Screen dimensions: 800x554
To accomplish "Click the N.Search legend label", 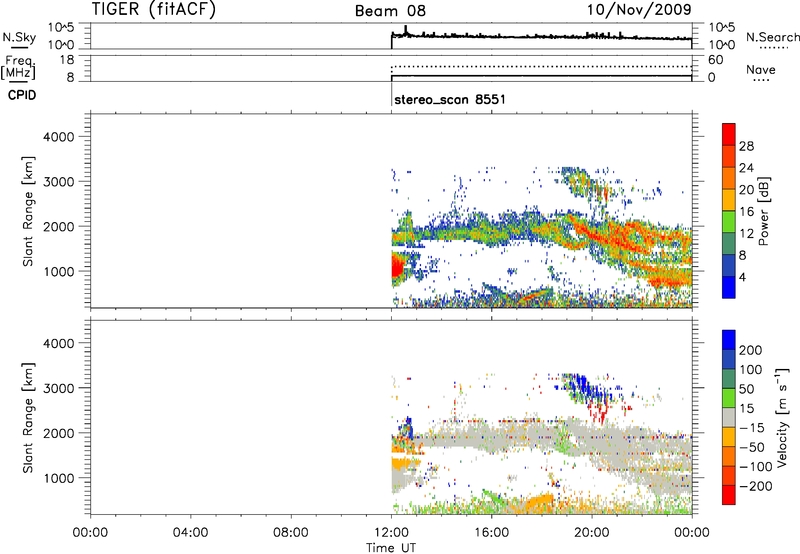I will tap(772, 37).
